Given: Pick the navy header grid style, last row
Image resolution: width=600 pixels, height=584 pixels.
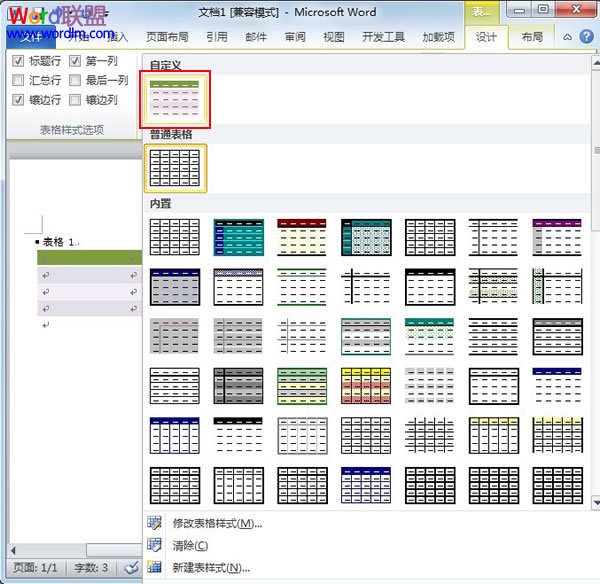Looking at the screenshot, I should pyautogui.click(x=366, y=485).
